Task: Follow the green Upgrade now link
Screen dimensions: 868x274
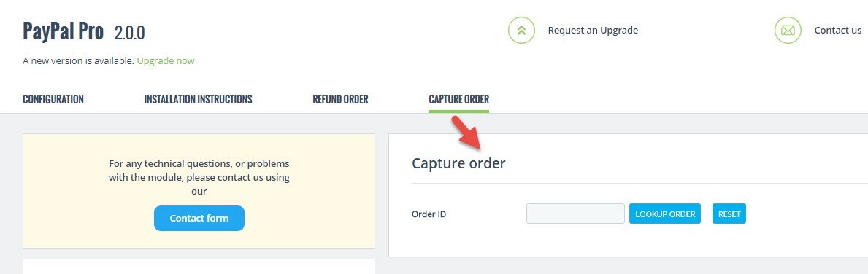Action: pyautogui.click(x=166, y=60)
